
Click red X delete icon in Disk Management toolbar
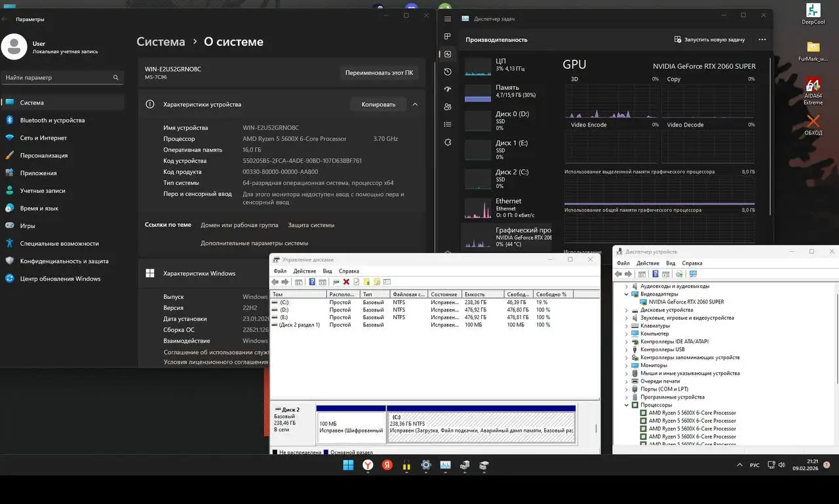(346, 282)
